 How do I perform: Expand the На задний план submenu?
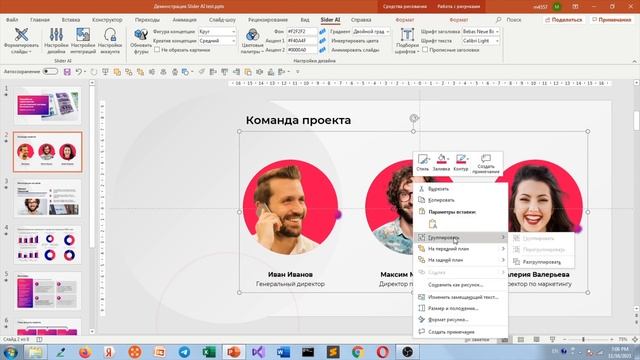(461, 260)
